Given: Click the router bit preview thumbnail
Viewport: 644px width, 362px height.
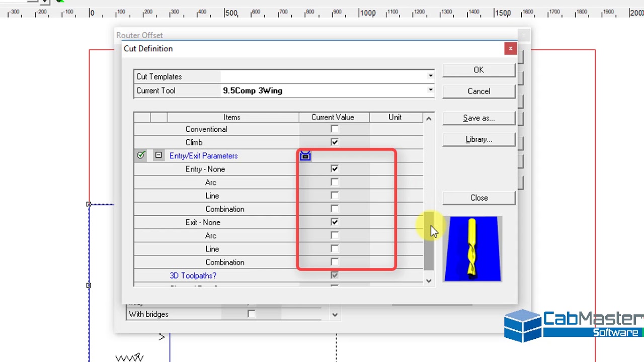Looking at the screenshot, I should click(472, 249).
